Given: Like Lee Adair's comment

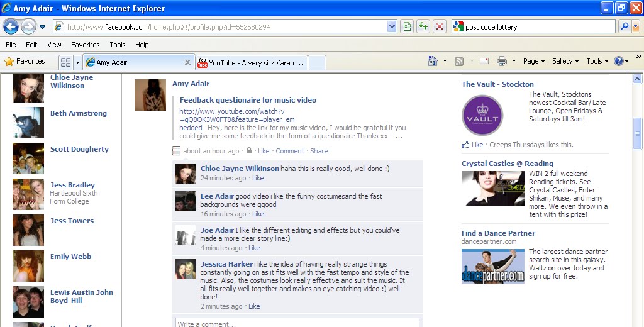Looking at the screenshot, I should 258,214.
